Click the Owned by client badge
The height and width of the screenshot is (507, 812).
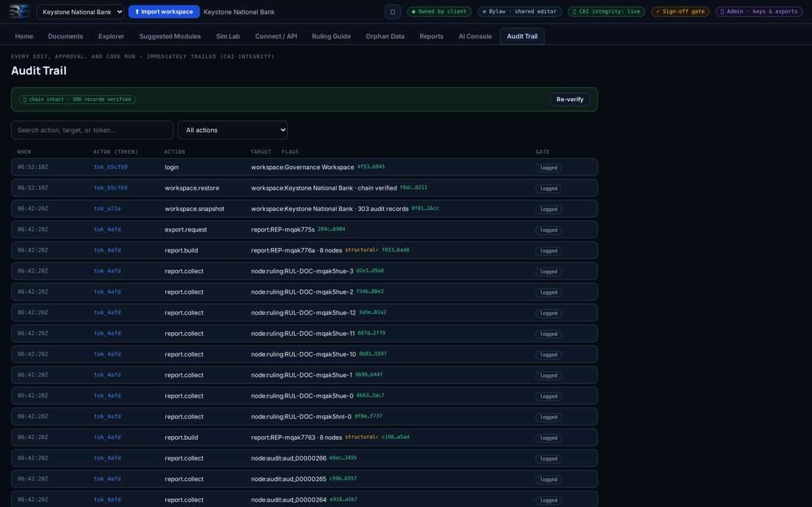pos(438,11)
